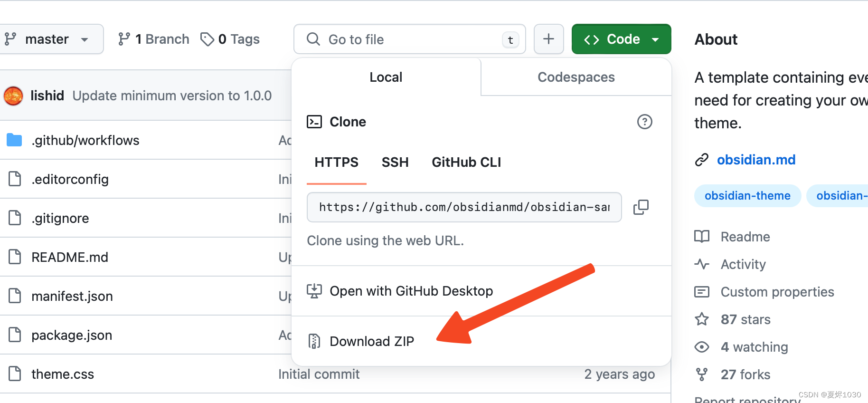
Task: Open the Activity link
Action: pos(743,264)
